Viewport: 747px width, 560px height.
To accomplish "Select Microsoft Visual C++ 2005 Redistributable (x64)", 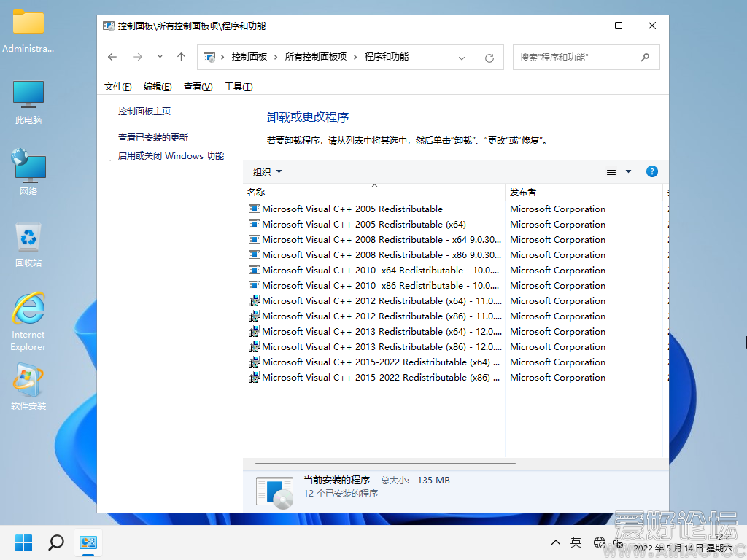I will (363, 225).
